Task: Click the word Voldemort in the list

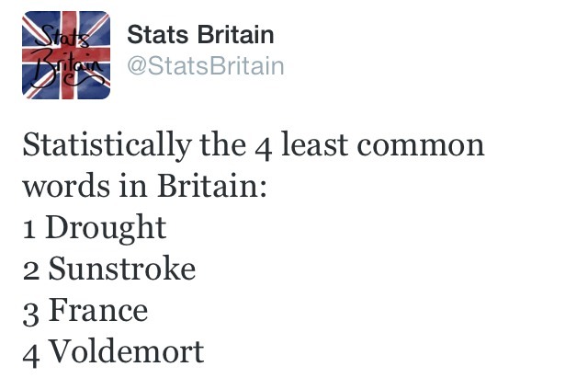Action: [x=127, y=351]
